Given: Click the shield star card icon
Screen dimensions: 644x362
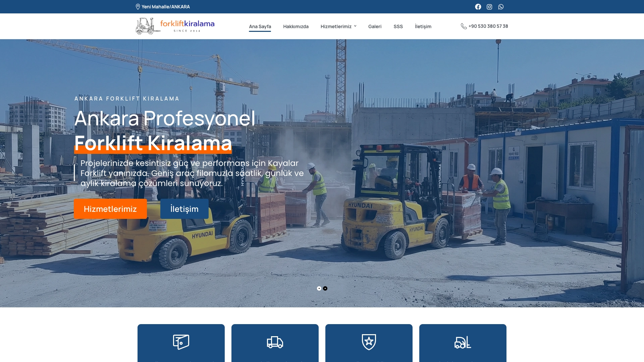Looking at the screenshot, I should [369, 342].
